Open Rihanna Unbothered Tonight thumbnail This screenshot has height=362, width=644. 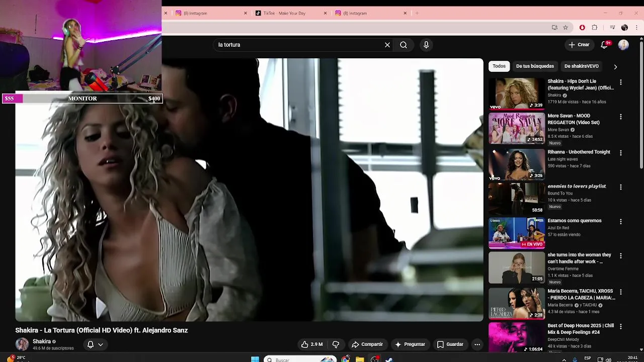tap(517, 164)
